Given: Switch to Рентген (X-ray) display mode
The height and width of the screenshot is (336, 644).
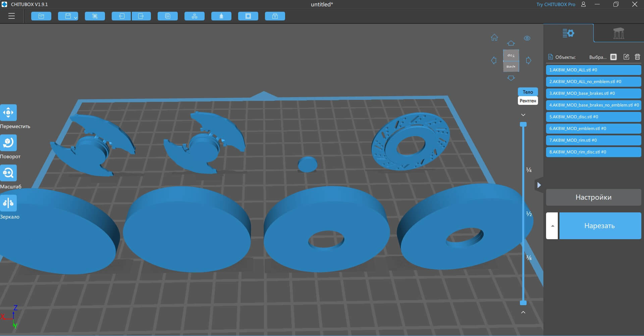Looking at the screenshot, I should pyautogui.click(x=528, y=100).
